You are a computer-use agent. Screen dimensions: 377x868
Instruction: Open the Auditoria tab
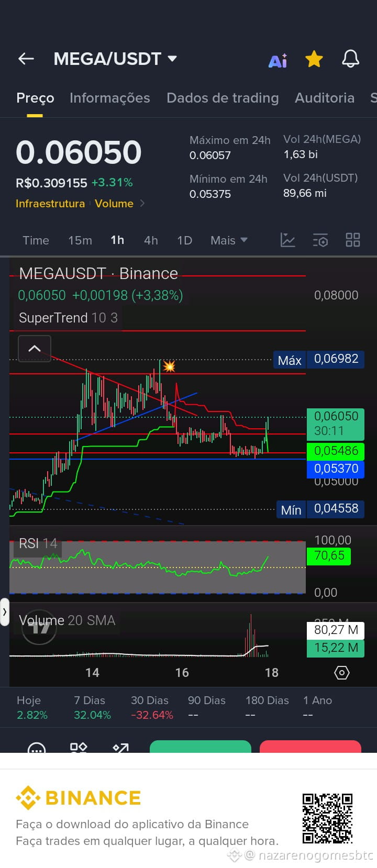(325, 98)
